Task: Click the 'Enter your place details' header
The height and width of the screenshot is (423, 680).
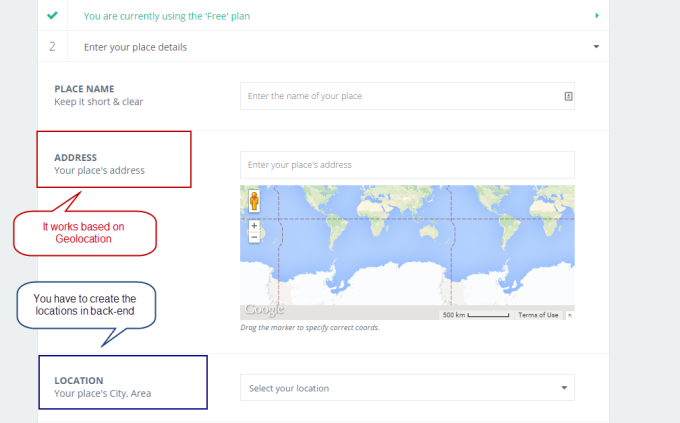Action: coord(135,47)
